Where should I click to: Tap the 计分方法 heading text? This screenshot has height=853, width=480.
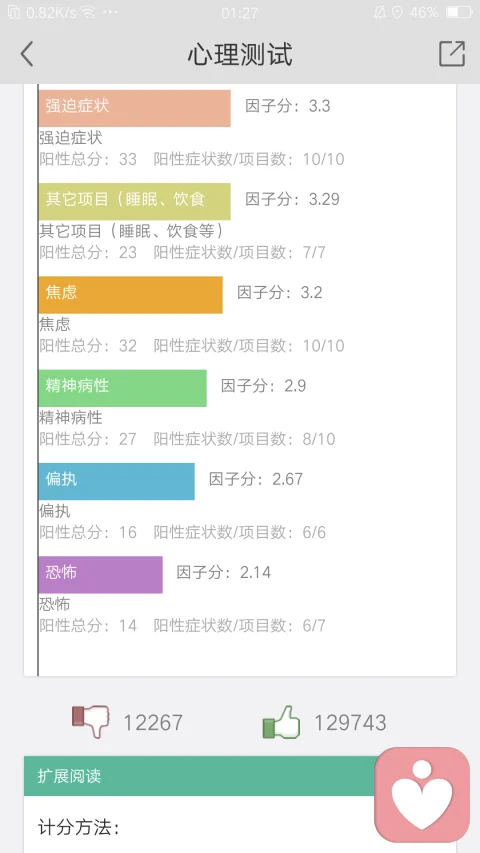point(79,827)
